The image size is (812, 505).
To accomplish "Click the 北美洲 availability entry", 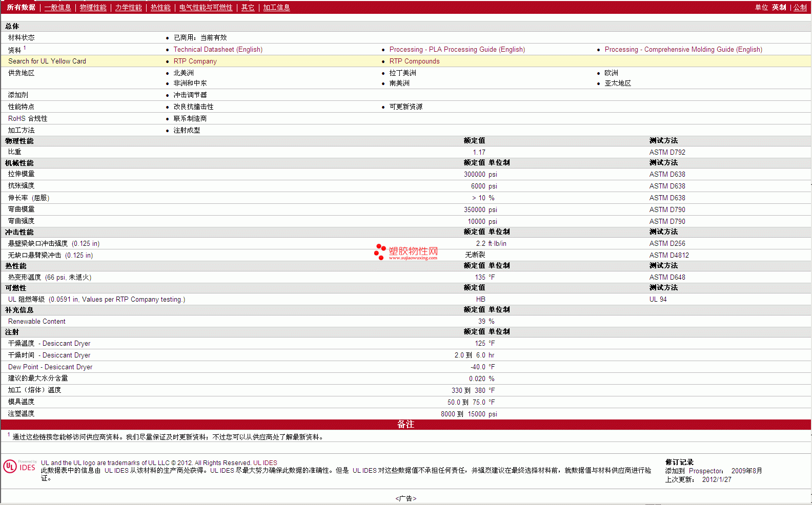I will click(184, 73).
